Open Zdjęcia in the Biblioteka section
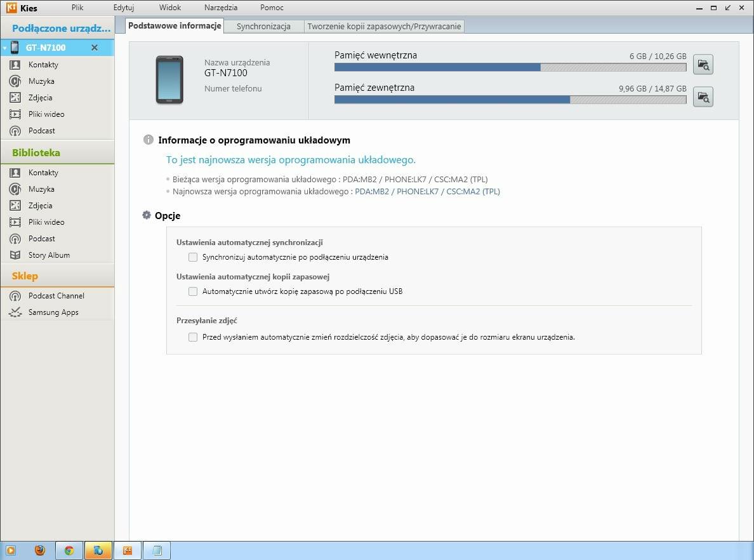The width and height of the screenshot is (754, 560). point(57,206)
